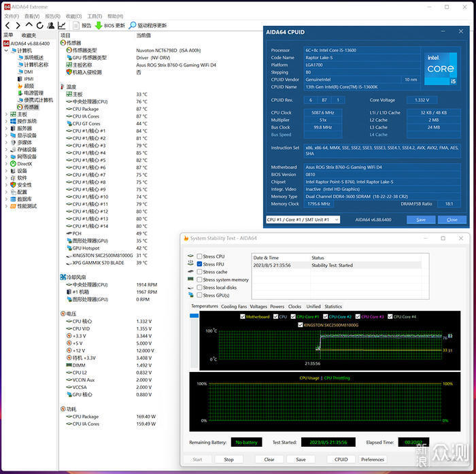Click Save button in stability test window

pyautogui.click(x=301, y=460)
